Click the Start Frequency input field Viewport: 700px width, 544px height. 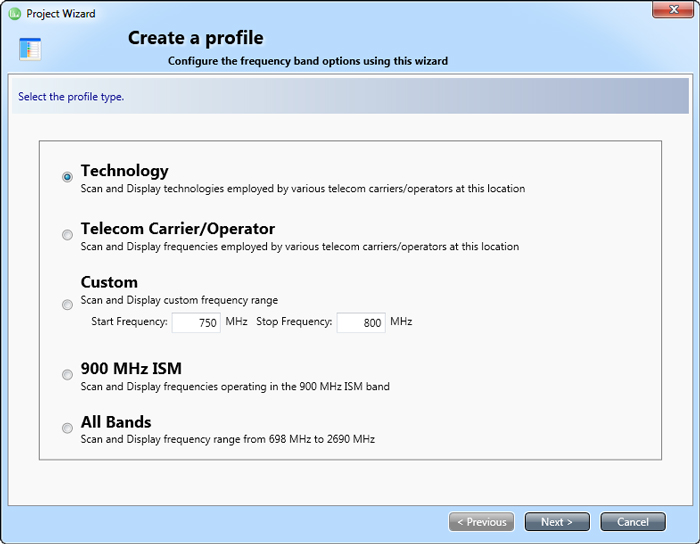click(x=196, y=323)
